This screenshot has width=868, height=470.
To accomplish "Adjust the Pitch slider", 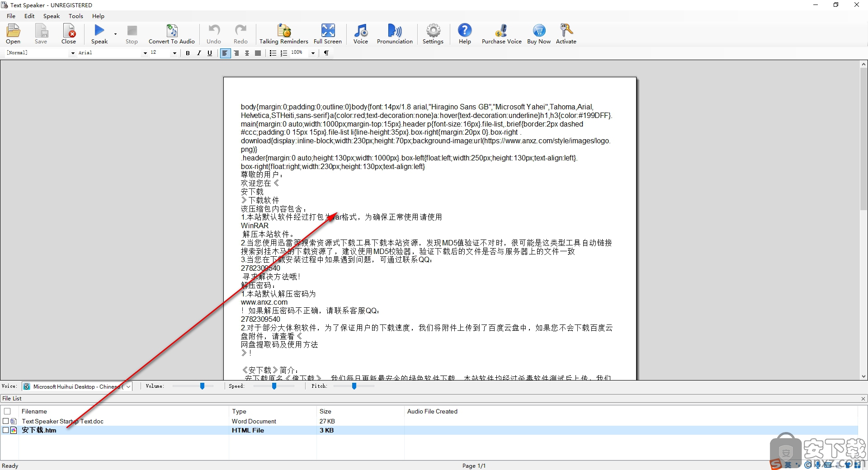I will click(x=354, y=386).
